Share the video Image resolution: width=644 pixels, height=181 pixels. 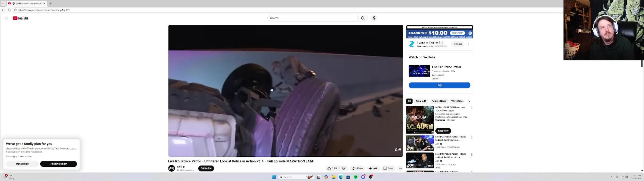pos(357,168)
